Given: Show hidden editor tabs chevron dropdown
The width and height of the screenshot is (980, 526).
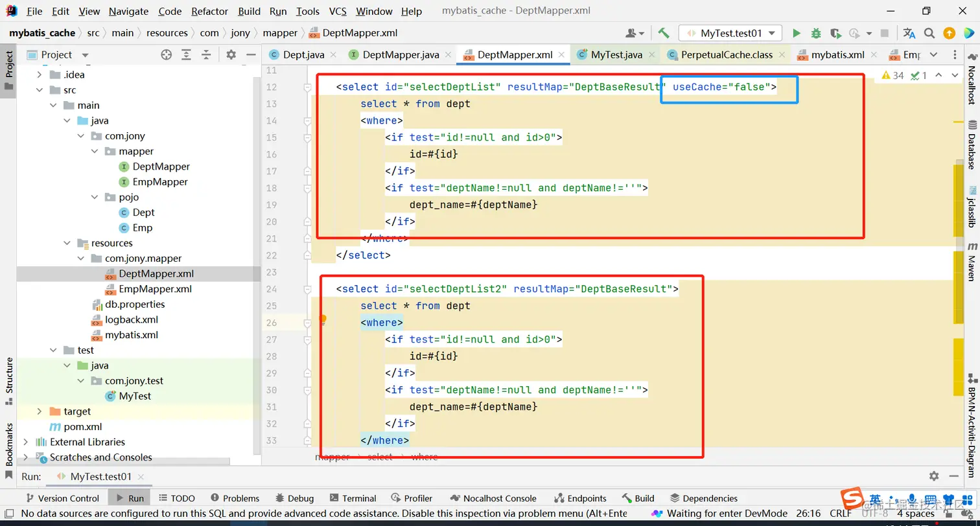Looking at the screenshot, I should coord(933,55).
